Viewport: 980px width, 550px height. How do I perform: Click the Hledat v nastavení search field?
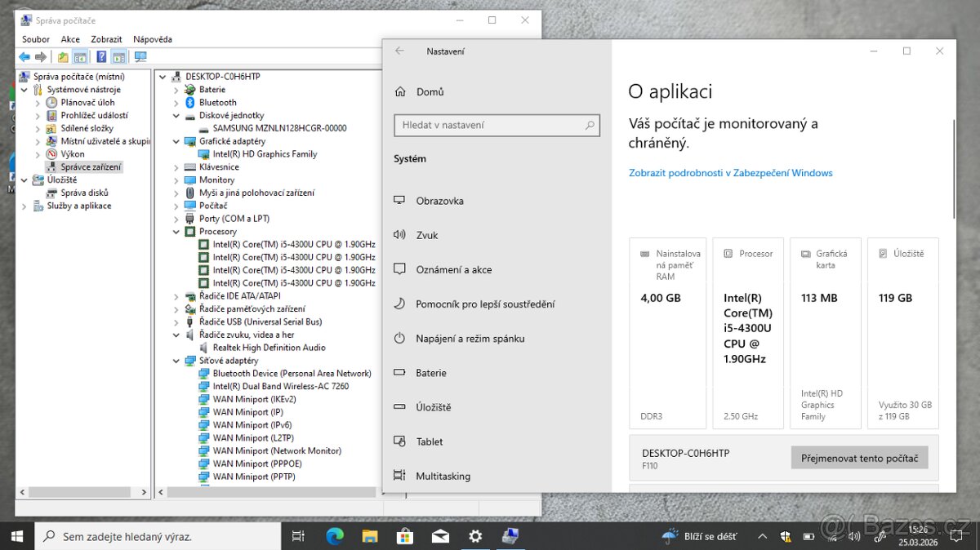[x=497, y=125]
